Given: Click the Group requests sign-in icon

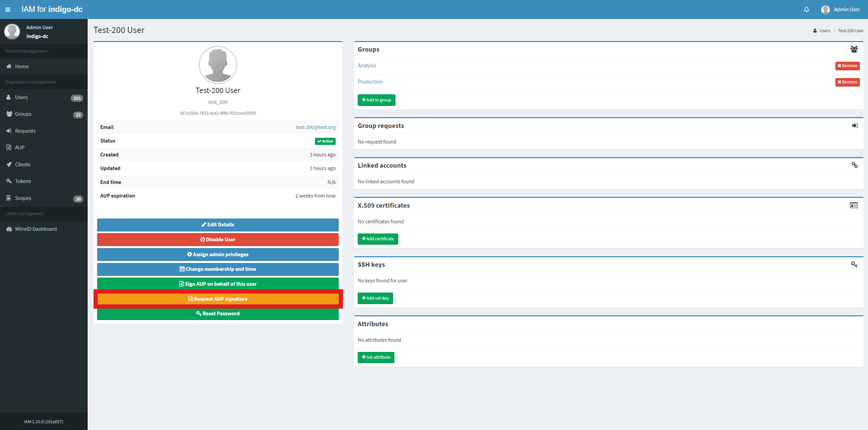Looking at the screenshot, I should pyautogui.click(x=854, y=126).
